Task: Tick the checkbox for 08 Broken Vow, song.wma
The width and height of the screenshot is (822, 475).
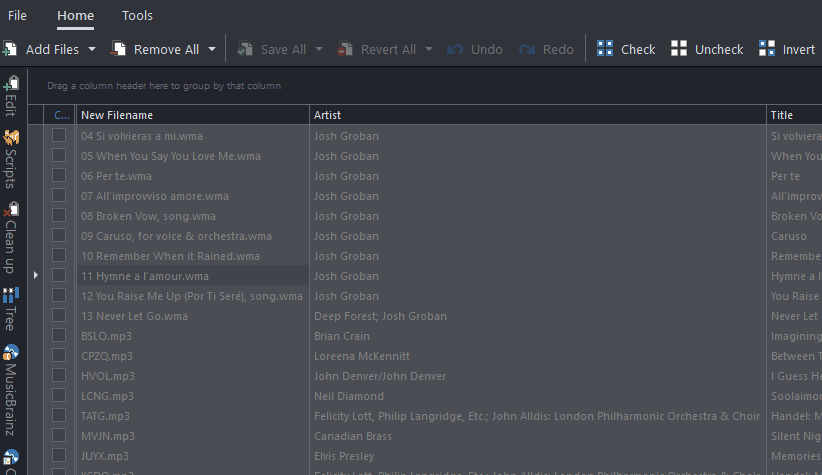Action: click(x=59, y=215)
